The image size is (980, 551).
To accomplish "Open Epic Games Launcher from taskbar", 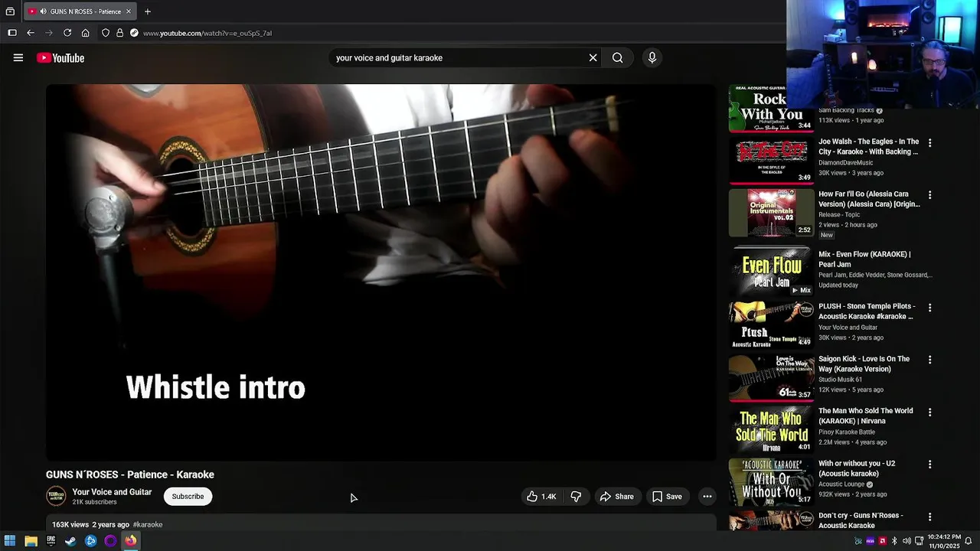I will 51,541.
